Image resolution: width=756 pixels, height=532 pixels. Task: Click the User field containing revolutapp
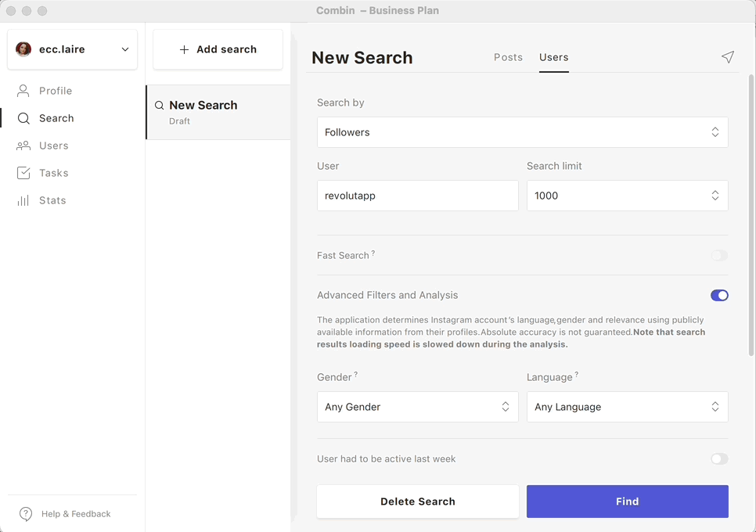coord(417,196)
